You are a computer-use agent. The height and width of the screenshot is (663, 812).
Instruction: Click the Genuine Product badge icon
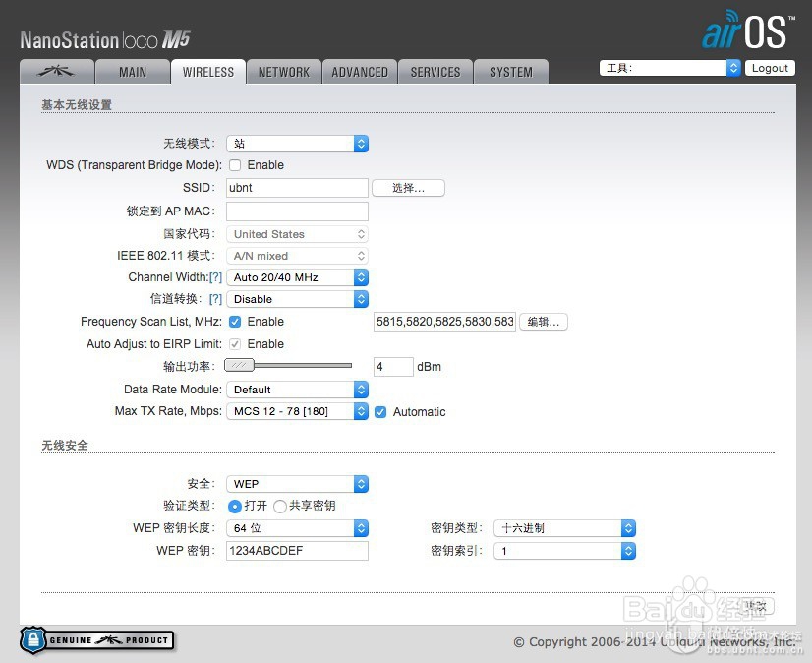pyautogui.click(x=97, y=640)
